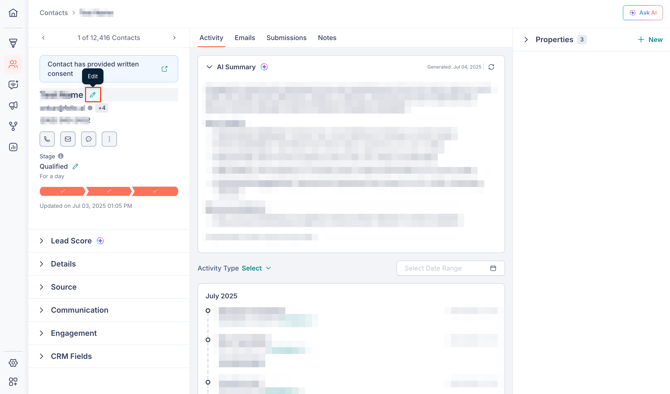670x394 pixels.
Task: Click the first July 2025 timeline marker
Action: click(x=208, y=311)
